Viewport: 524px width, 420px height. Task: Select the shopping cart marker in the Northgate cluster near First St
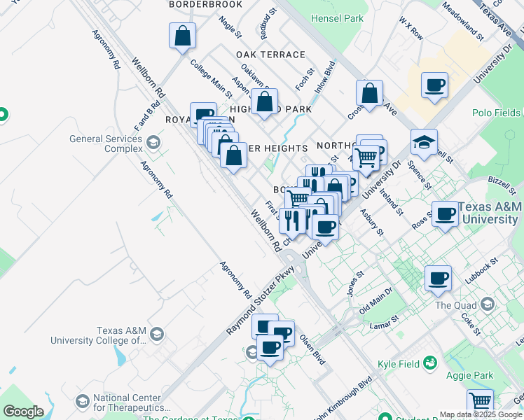[x=296, y=197]
